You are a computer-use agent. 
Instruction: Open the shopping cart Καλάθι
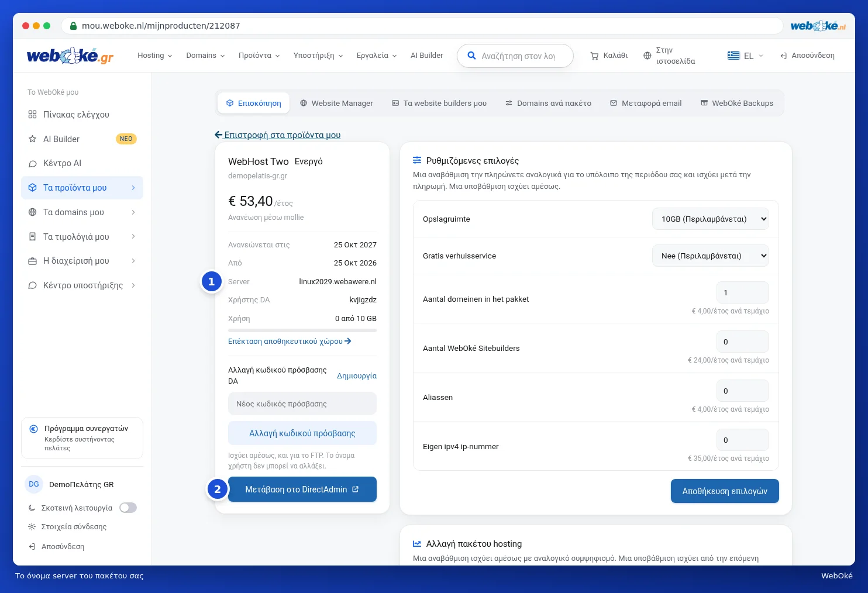click(609, 56)
